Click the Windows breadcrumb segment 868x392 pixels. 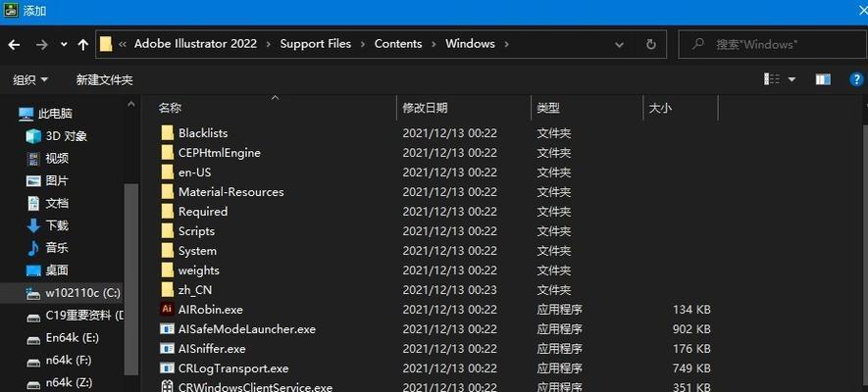pos(470,44)
